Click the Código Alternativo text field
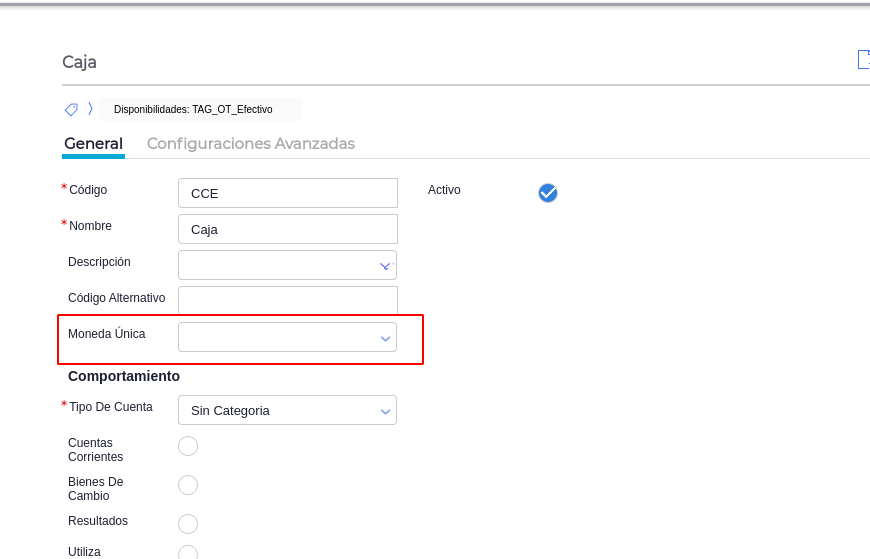Viewport: 870px width, 559px height. (288, 300)
